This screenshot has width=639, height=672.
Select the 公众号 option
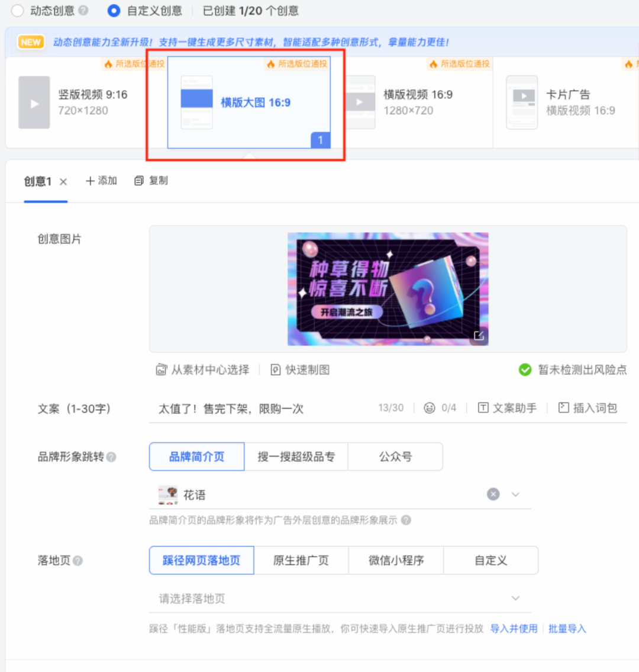[395, 456]
